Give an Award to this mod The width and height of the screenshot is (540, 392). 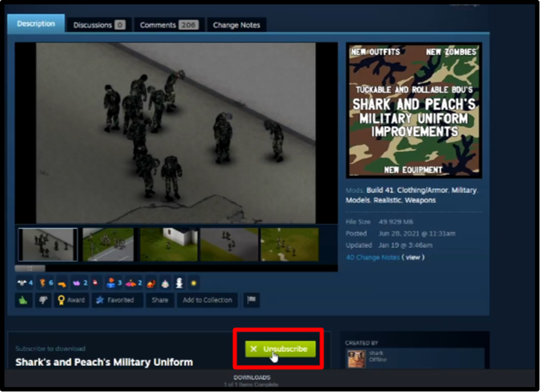[x=71, y=300]
